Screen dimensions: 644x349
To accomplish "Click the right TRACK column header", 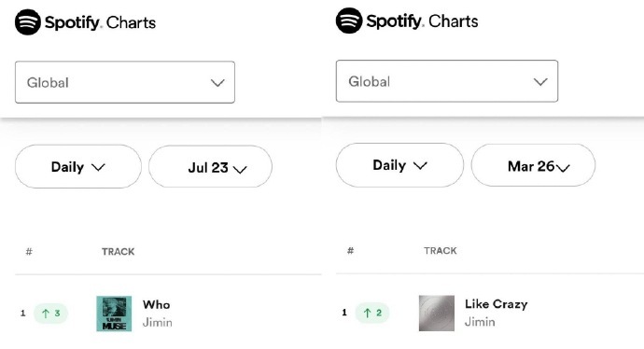I will [441, 251].
